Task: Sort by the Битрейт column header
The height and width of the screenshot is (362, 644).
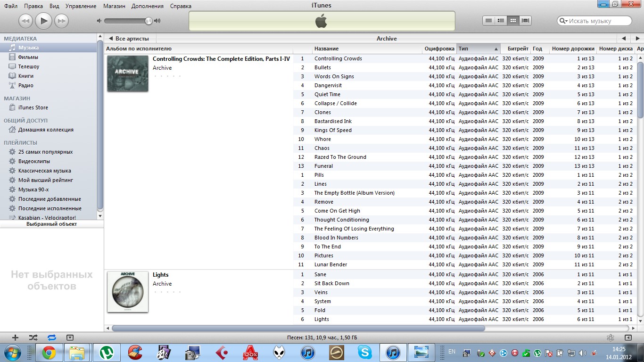Action: tap(515, 49)
